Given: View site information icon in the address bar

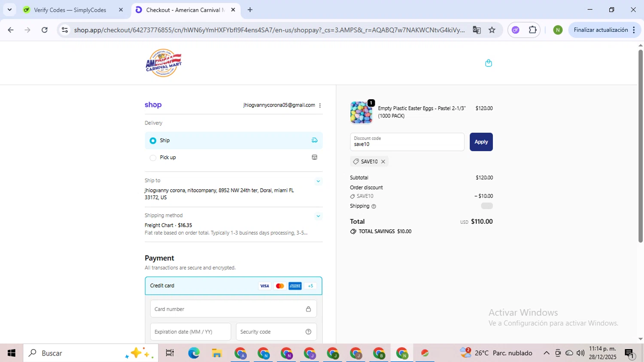Looking at the screenshot, I should pyautogui.click(x=65, y=30).
